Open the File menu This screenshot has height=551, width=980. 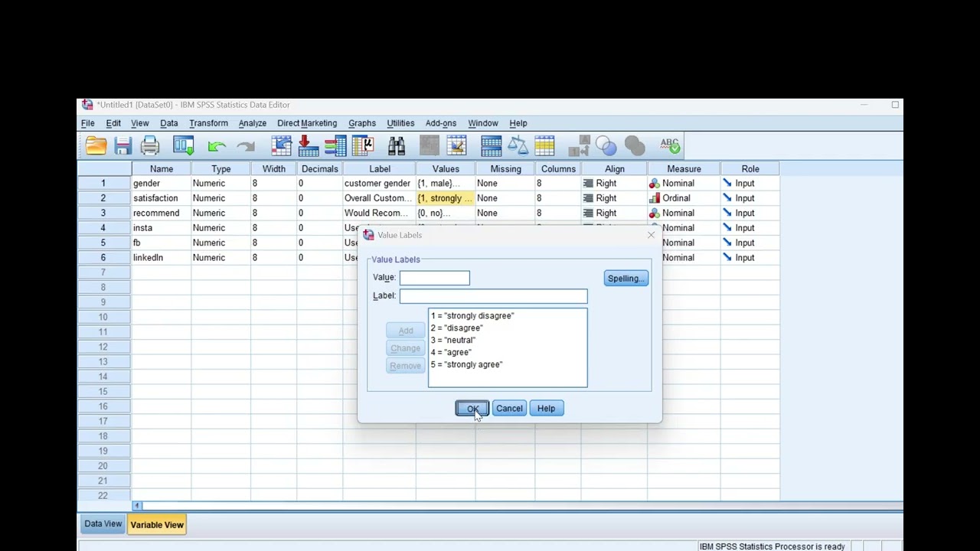pos(88,123)
